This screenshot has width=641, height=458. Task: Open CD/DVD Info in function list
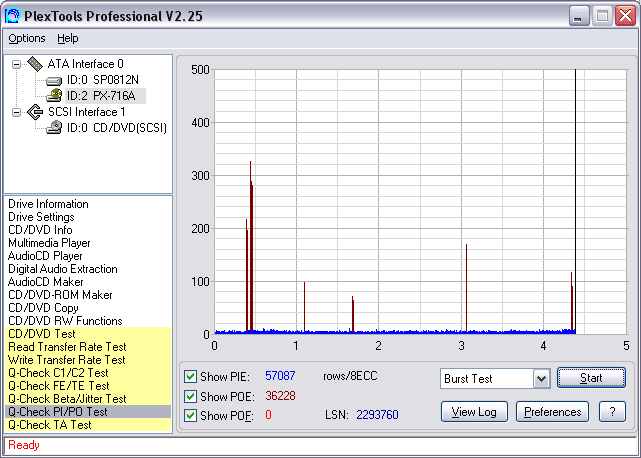(40, 230)
